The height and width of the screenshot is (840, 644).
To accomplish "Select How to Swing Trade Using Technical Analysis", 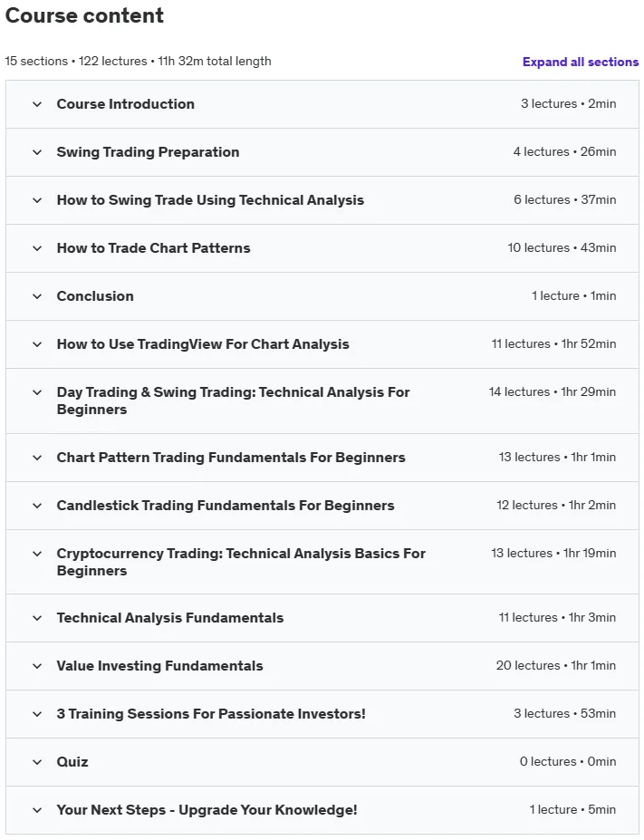I will (210, 200).
